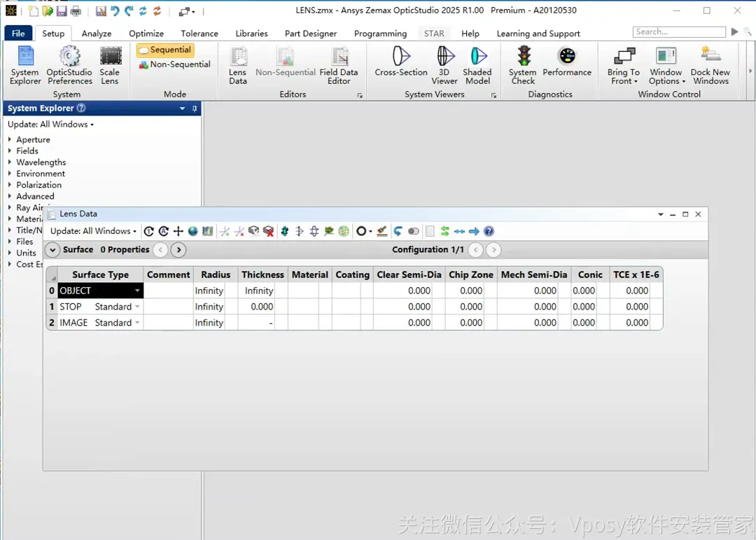Open the Field Data Editor
This screenshot has height=540, width=756.
pos(339,66)
